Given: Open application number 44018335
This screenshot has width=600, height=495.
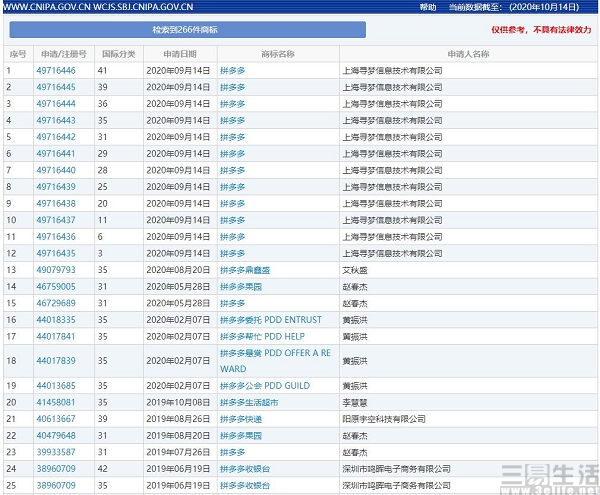Looking at the screenshot, I should pos(56,320).
